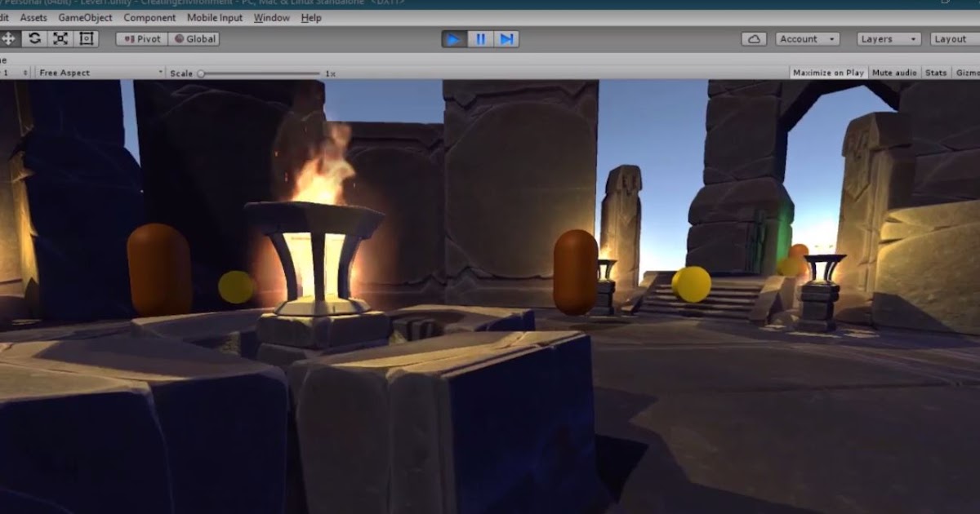Click the Step frame button
The height and width of the screenshot is (514, 980).
click(x=507, y=38)
